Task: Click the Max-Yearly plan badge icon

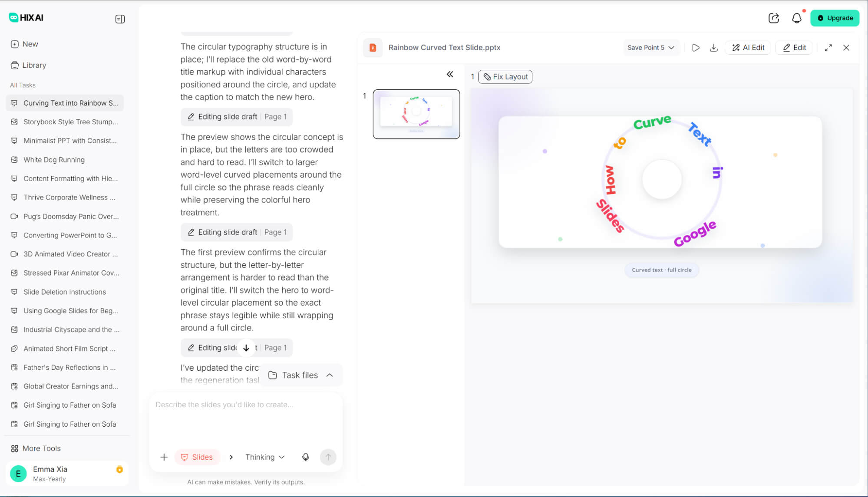Action: pos(119,470)
